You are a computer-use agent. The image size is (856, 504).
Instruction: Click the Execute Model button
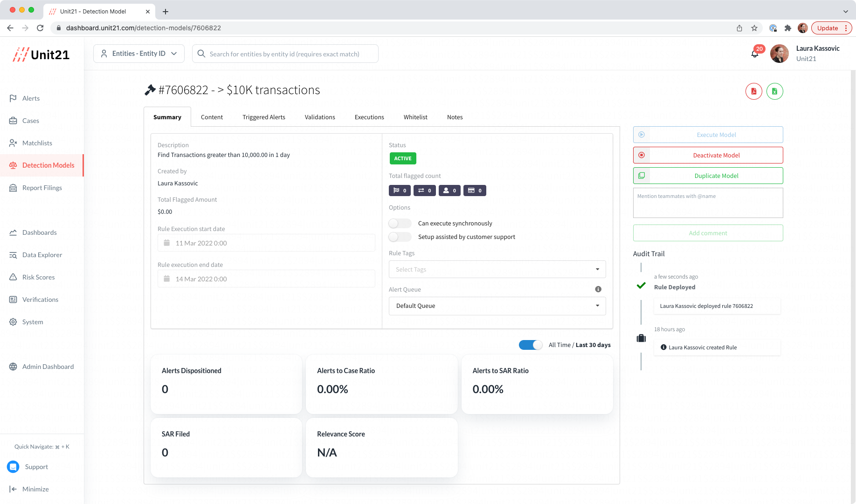tap(708, 135)
